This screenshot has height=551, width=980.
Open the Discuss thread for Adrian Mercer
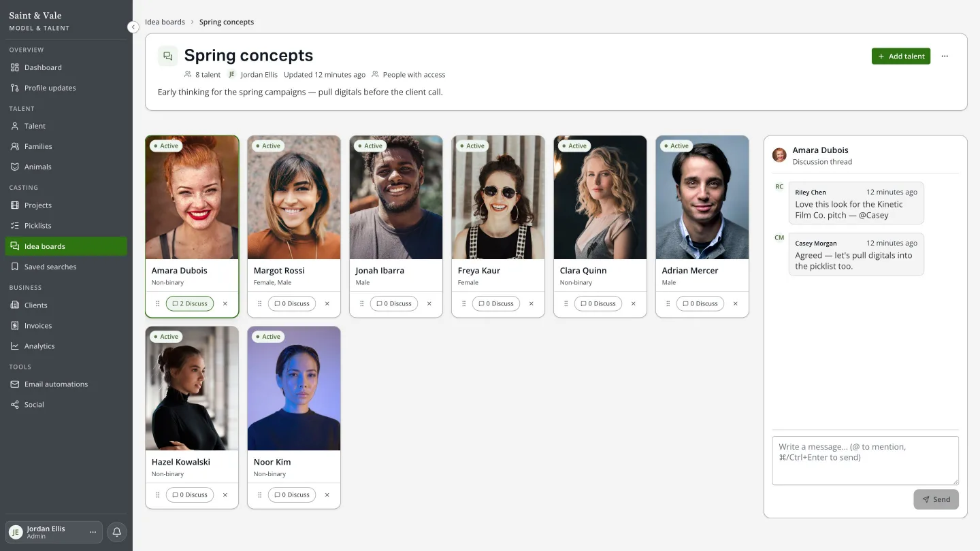(700, 304)
